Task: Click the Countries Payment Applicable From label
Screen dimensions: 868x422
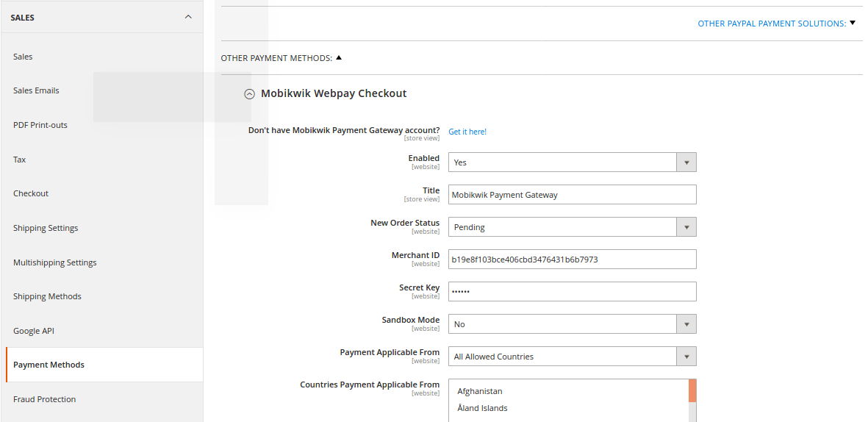Action: click(x=370, y=385)
